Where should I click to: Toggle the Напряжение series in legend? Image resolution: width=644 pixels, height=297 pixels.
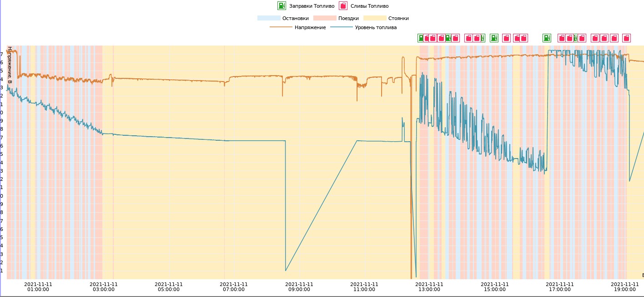pyautogui.click(x=310, y=27)
